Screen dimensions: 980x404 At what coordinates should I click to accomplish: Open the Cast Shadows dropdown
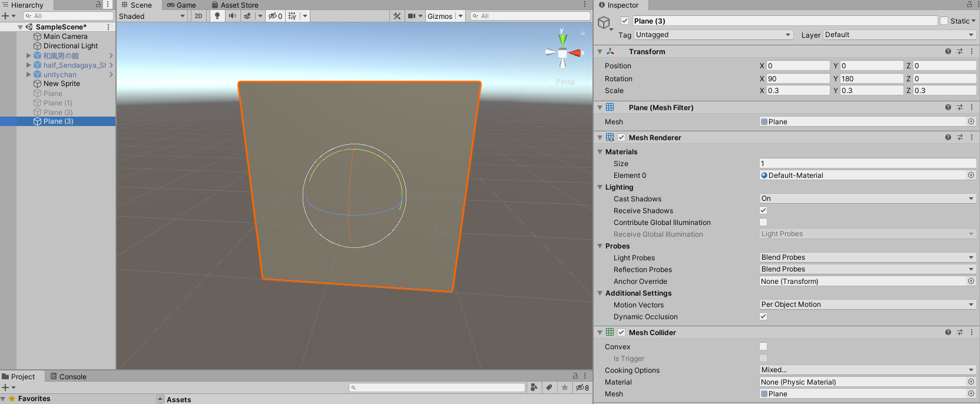coord(868,198)
